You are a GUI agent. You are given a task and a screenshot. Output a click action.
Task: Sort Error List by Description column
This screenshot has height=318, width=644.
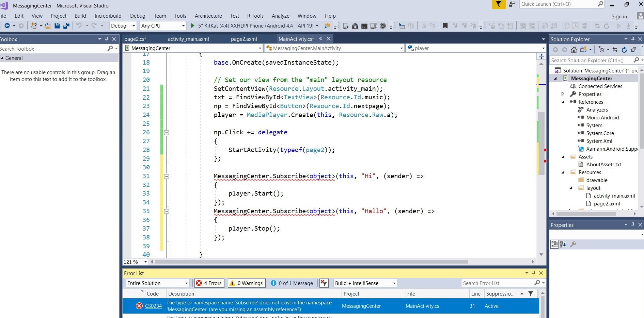tap(254, 294)
